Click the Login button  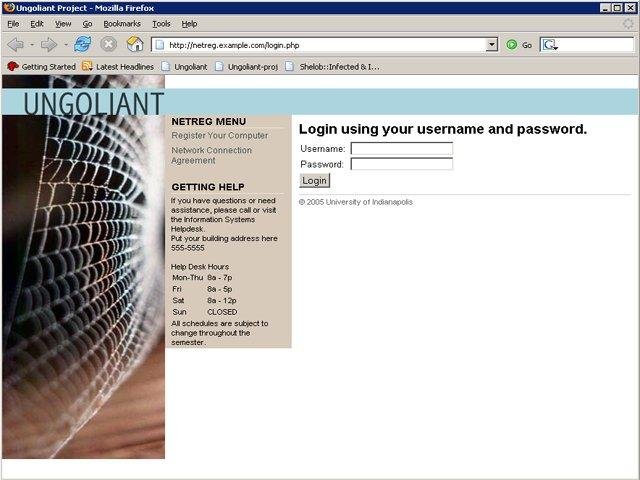pos(314,181)
